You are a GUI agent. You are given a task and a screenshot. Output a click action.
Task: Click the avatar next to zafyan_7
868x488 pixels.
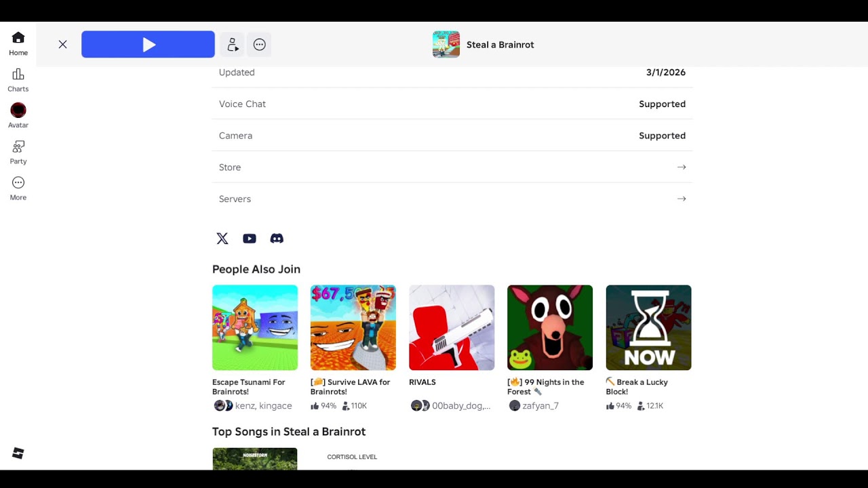coord(515,406)
